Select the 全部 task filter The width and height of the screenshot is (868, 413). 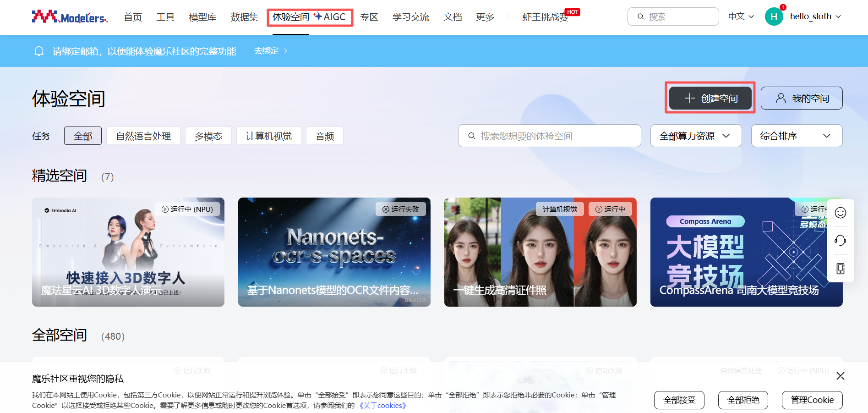[x=83, y=136]
